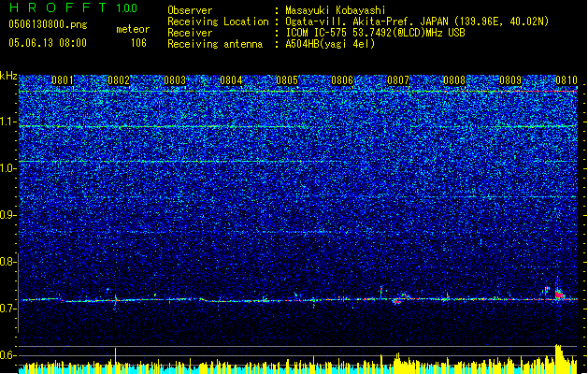The width and height of the screenshot is (588, 374).
Task: Click the Receiving antenna label
Action: pos(215,44)
